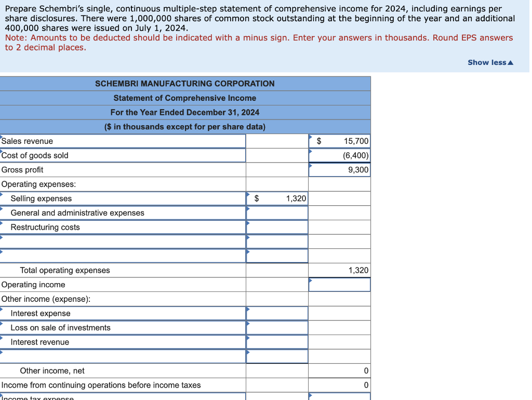Enter a value in the Interest expense field

click(277, 313)
